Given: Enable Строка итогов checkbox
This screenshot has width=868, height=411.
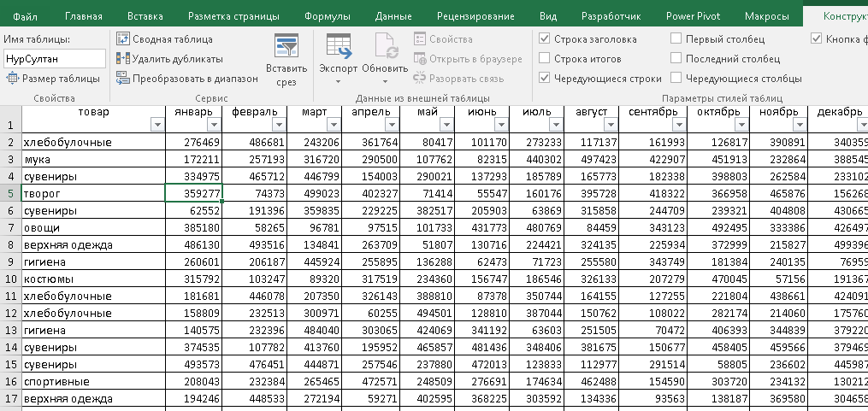Looking at the screenshot, I should click(x=544, y=59).
